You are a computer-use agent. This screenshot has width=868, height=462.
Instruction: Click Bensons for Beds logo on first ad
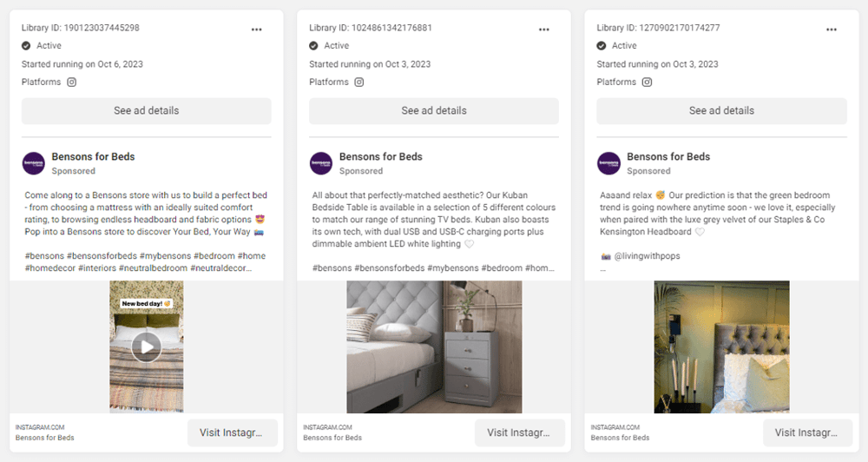[34, 163]
